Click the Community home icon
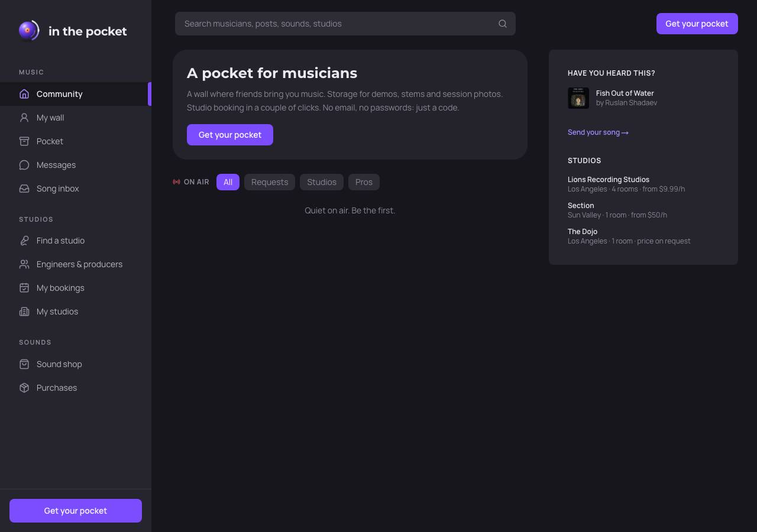 click(x=24, y=94)
